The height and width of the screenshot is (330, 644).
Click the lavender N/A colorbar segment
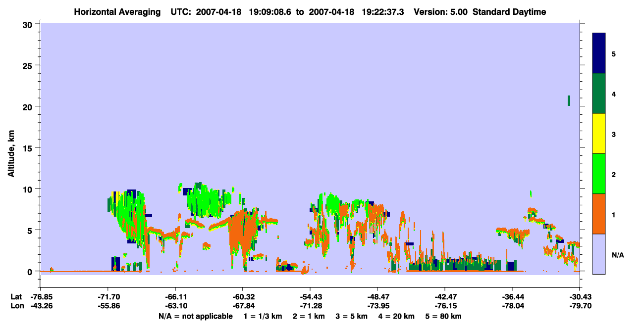pos(599,254)
